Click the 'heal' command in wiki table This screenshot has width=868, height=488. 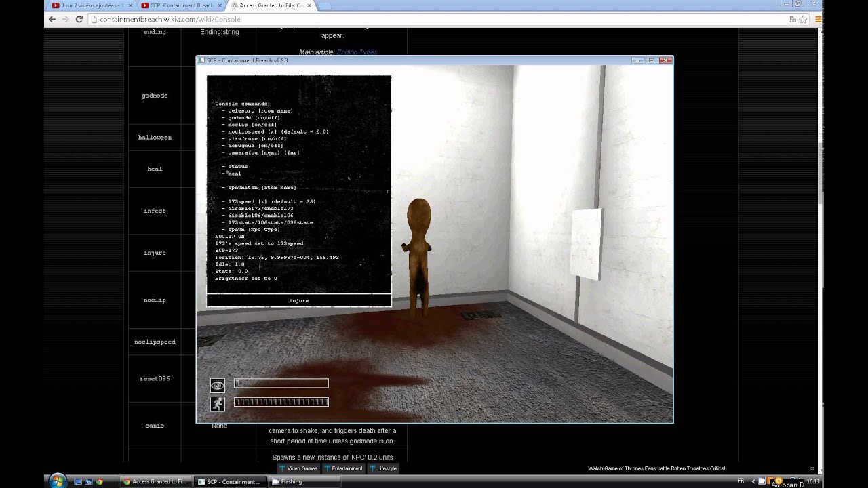click(155, 169)
